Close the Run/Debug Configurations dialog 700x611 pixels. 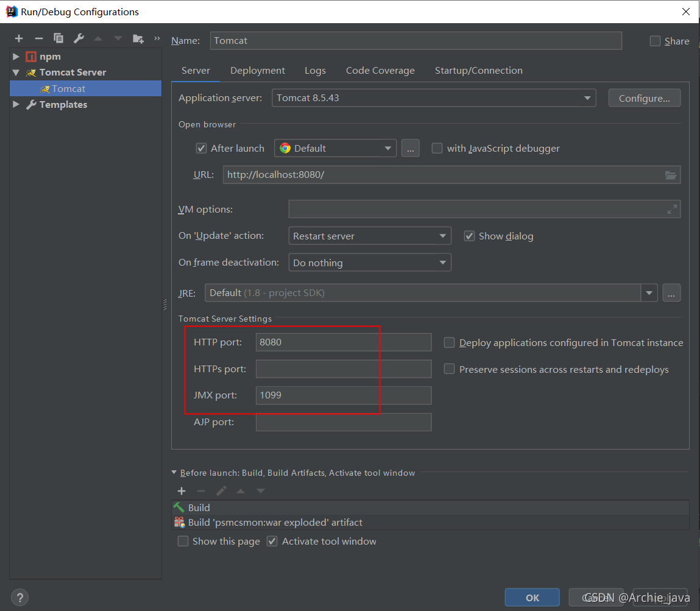coord(686,12)
